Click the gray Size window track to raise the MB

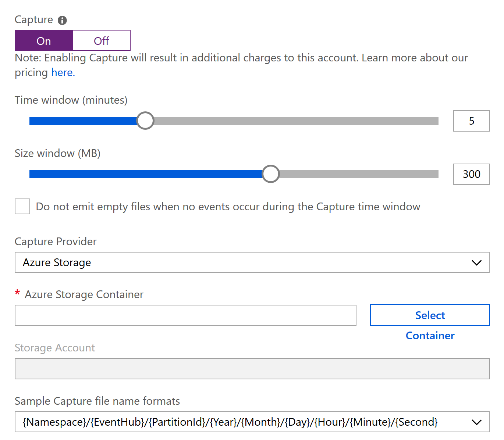pyautogui.click(x=359, y=174)
